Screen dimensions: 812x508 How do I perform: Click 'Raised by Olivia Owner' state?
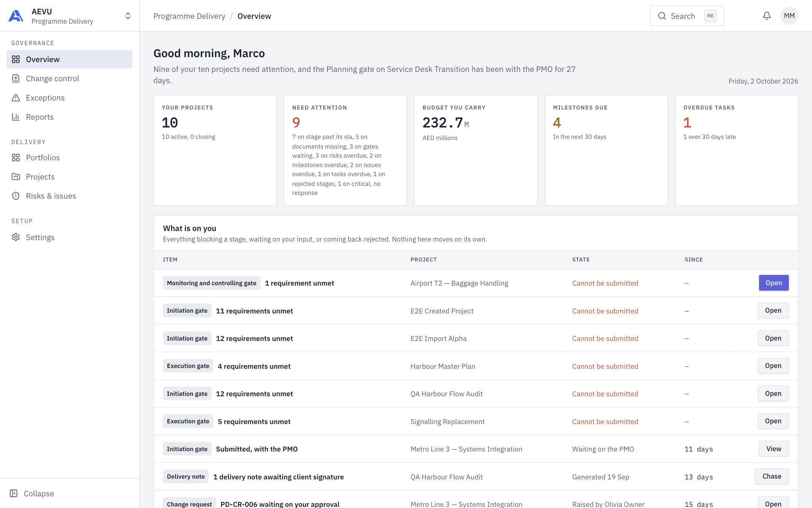point(608,504)
